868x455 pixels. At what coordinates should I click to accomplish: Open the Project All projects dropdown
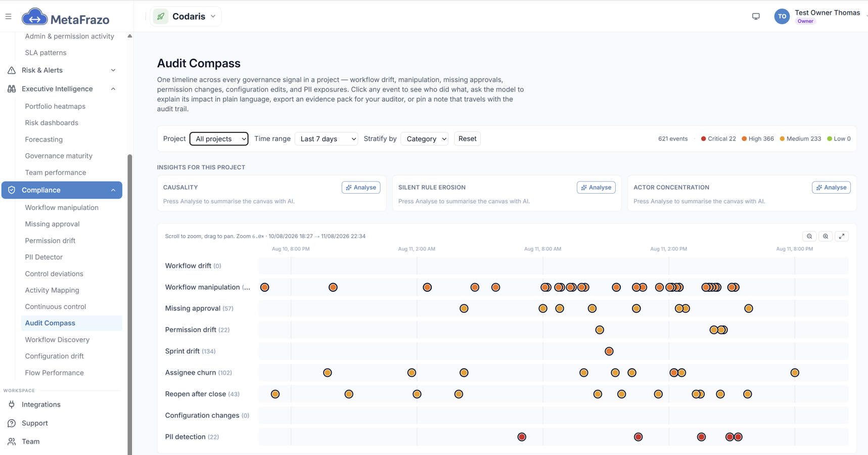[x=219, y=139]
